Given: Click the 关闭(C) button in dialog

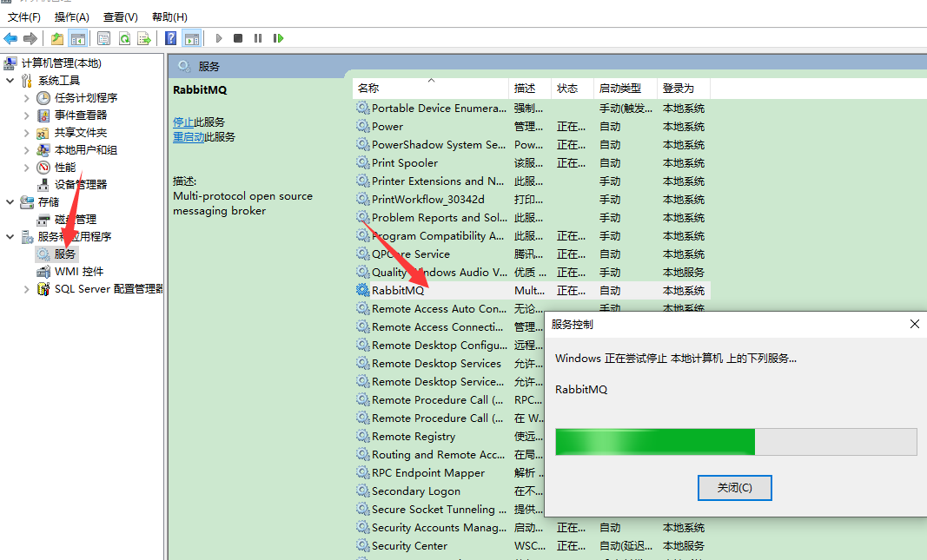Looking at the screenshot, I should [734, 488].
